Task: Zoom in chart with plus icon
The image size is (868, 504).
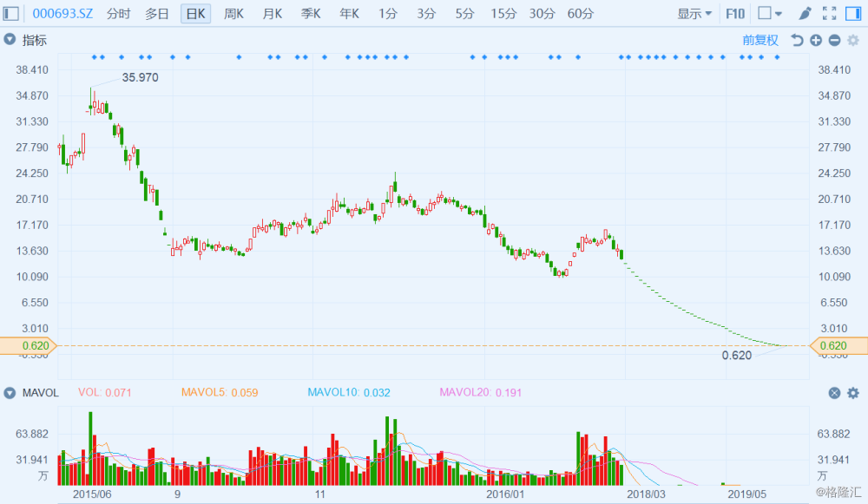Action: point(815,40)
